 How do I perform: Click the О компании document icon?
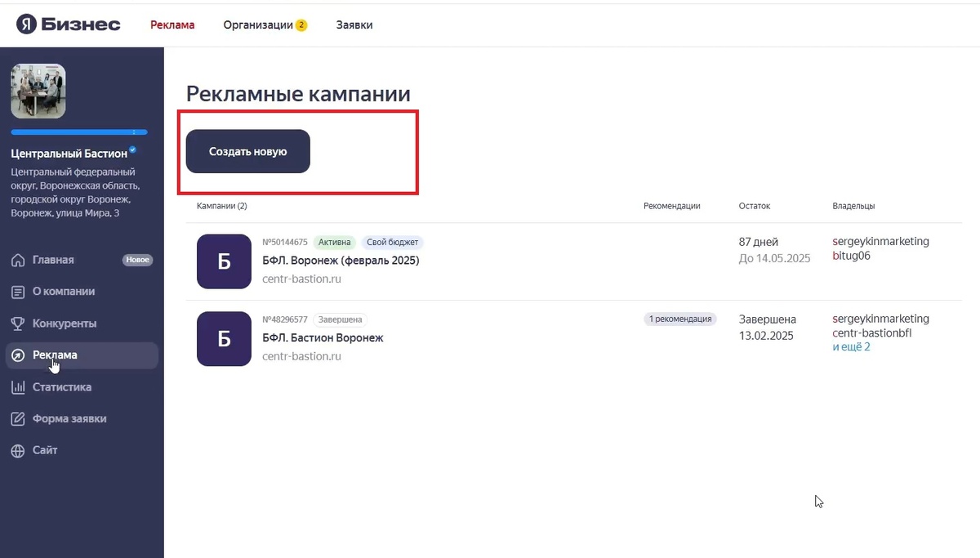coord(18,292)
